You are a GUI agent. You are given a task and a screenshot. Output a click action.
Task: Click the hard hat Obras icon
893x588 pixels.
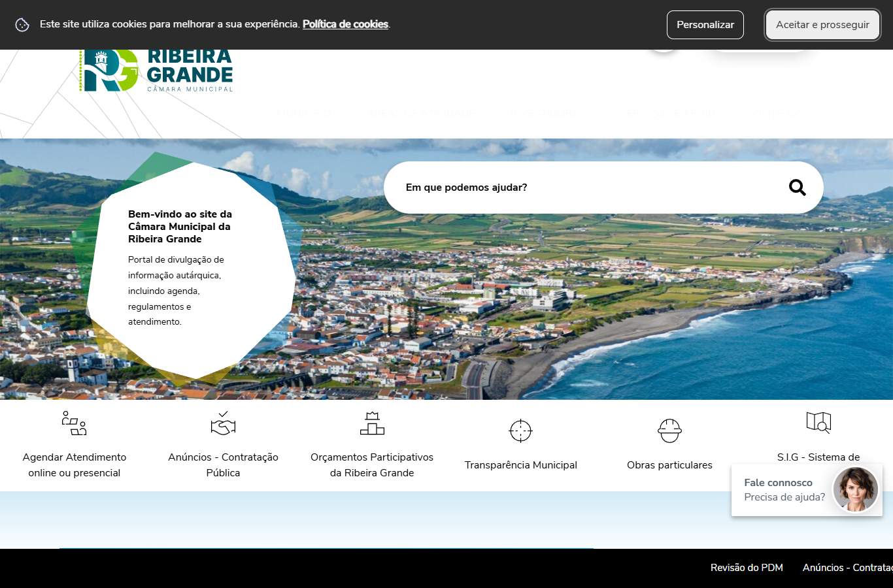(x=669, y=431)
